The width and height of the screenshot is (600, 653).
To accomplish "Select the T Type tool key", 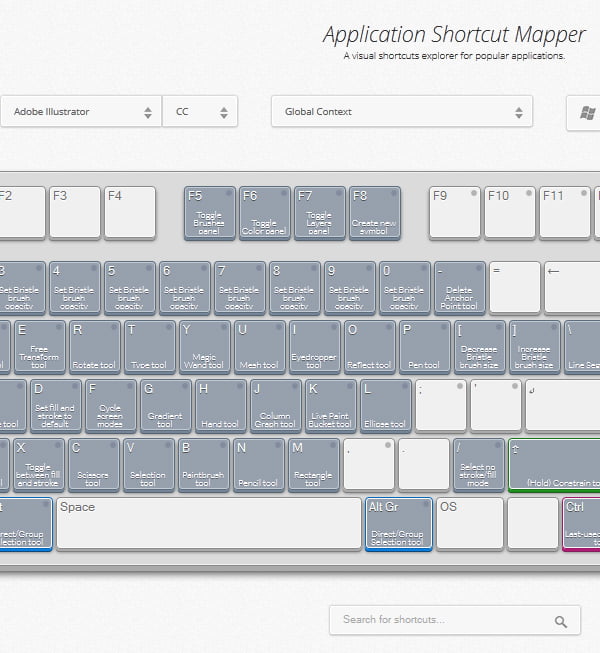I will pyautogui.click(x=150, y=347).
